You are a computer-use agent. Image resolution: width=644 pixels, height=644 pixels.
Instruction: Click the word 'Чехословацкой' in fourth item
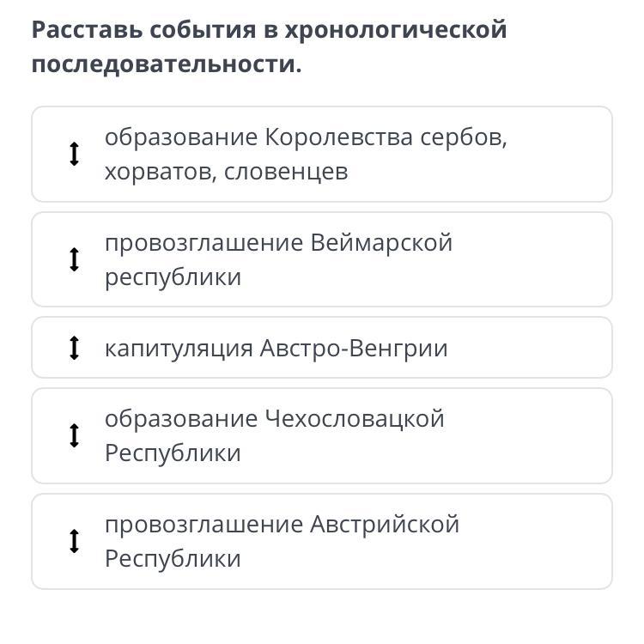coord(355,418)
